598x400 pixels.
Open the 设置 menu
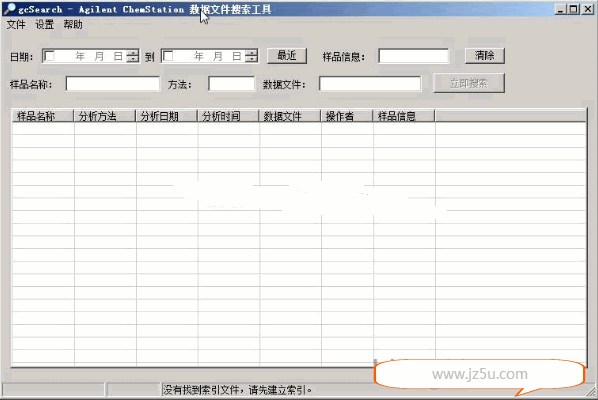[45, 25]
